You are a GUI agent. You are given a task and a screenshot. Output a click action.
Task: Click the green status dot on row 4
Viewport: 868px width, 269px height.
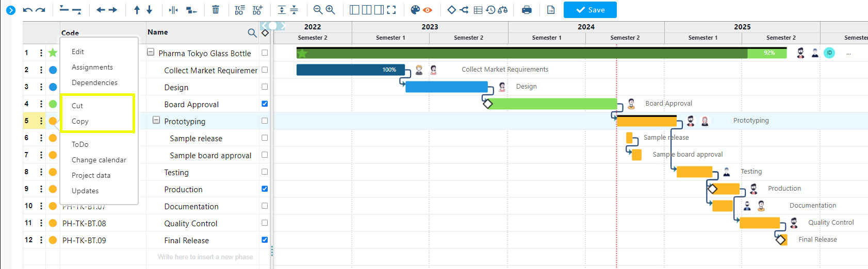point(53,104)
